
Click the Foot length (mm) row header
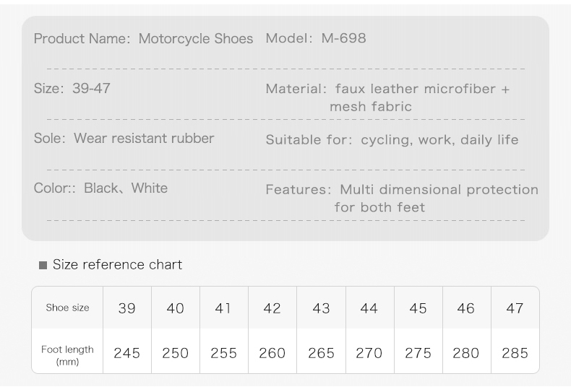coord(67,354)
